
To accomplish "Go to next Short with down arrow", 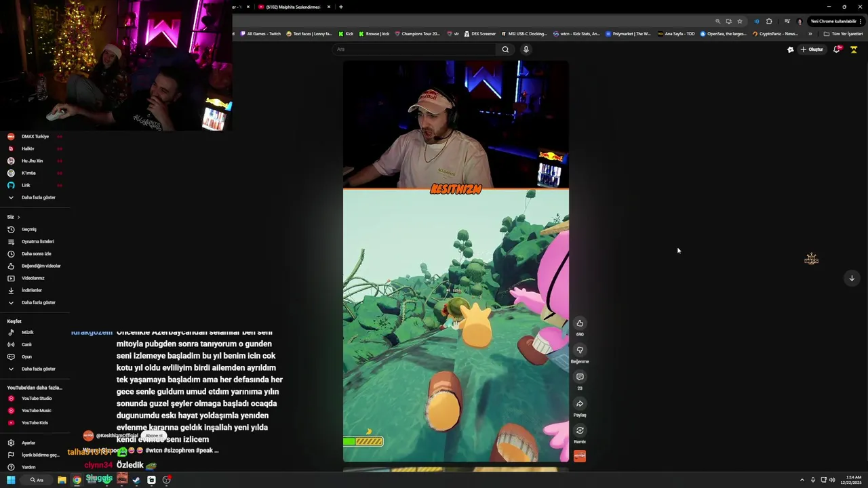I will (x=852, y=278).
